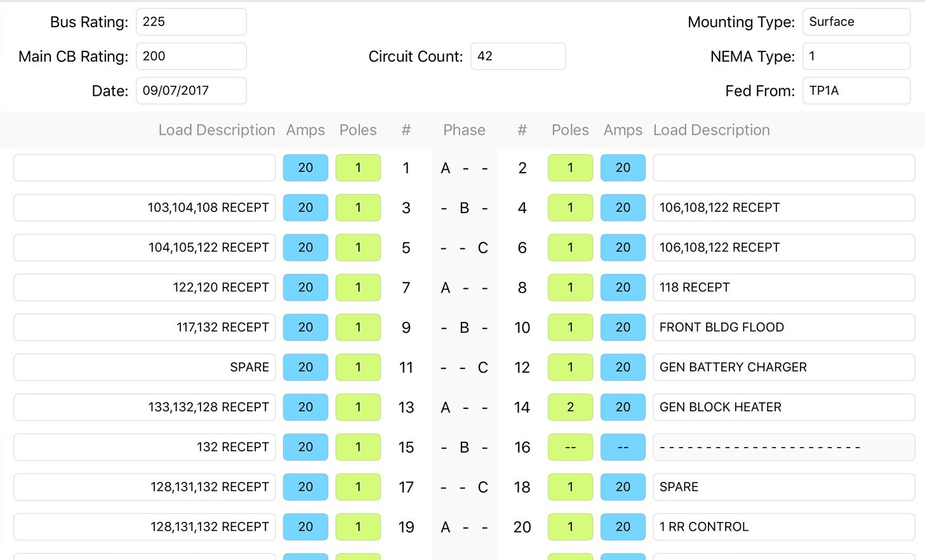Click the Bus Rating field

pos(190,22)
